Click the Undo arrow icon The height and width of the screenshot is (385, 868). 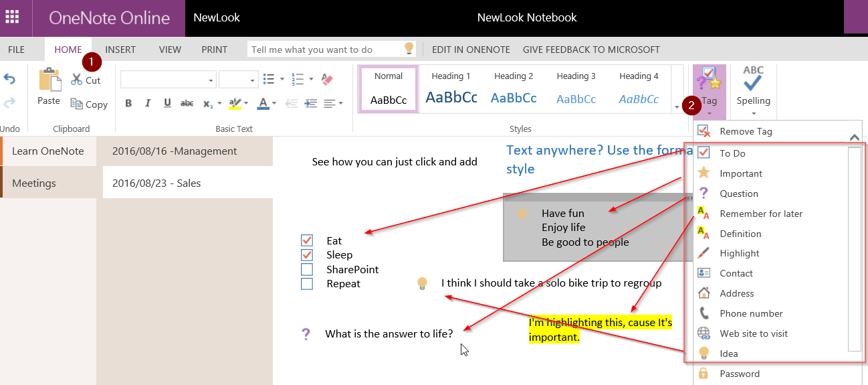[x=9, y=79]
